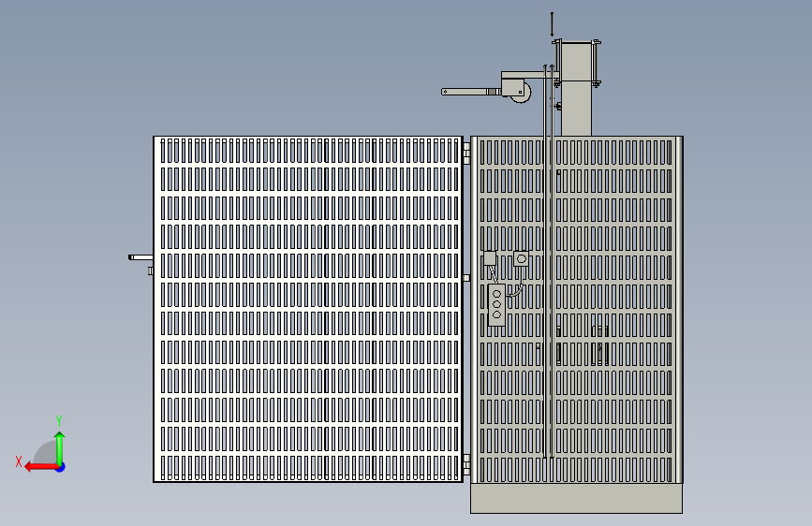Select the solid base plate below the right panel
The height and width of the screenshot is (526, 812).
(x=576, y=498)
